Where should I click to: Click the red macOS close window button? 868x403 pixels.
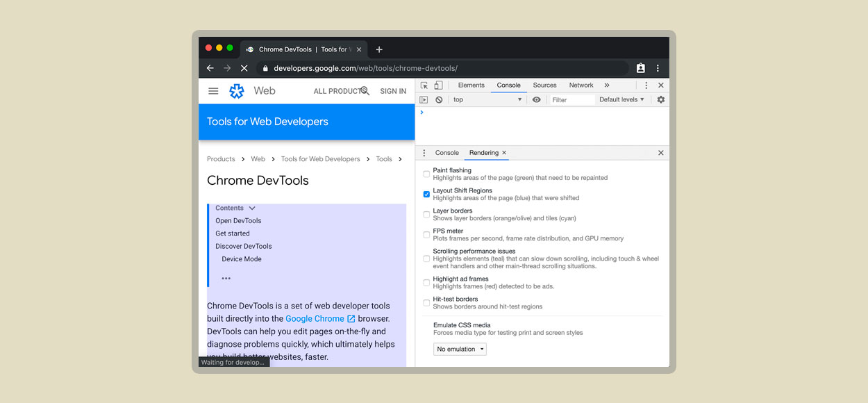tap(209, 48)
